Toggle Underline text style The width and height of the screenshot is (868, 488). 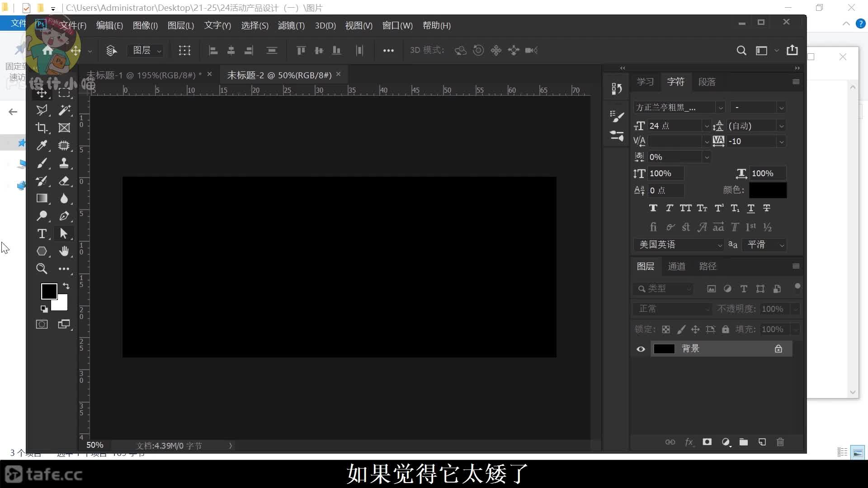pyautogui.click(x=751, y=208)
